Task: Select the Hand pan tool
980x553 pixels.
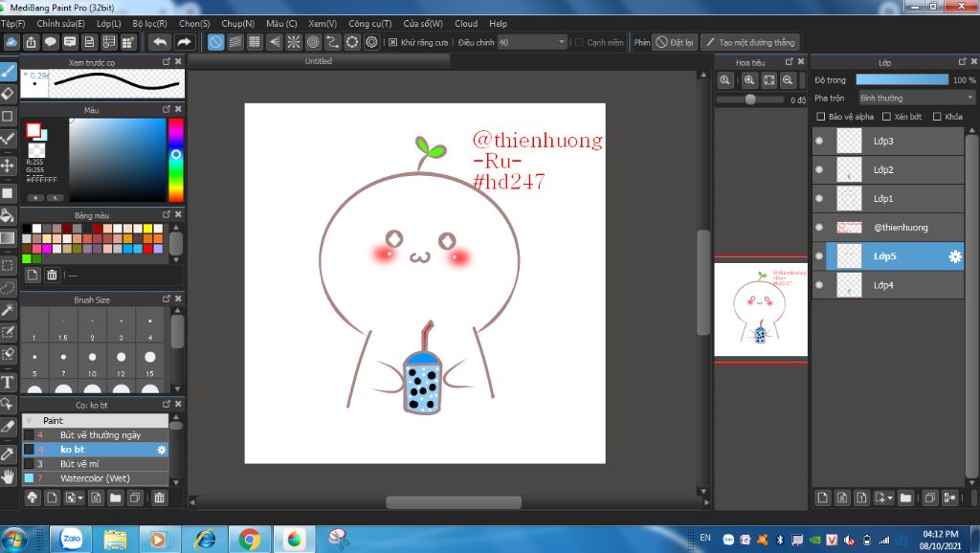Action: click(8, 477)
